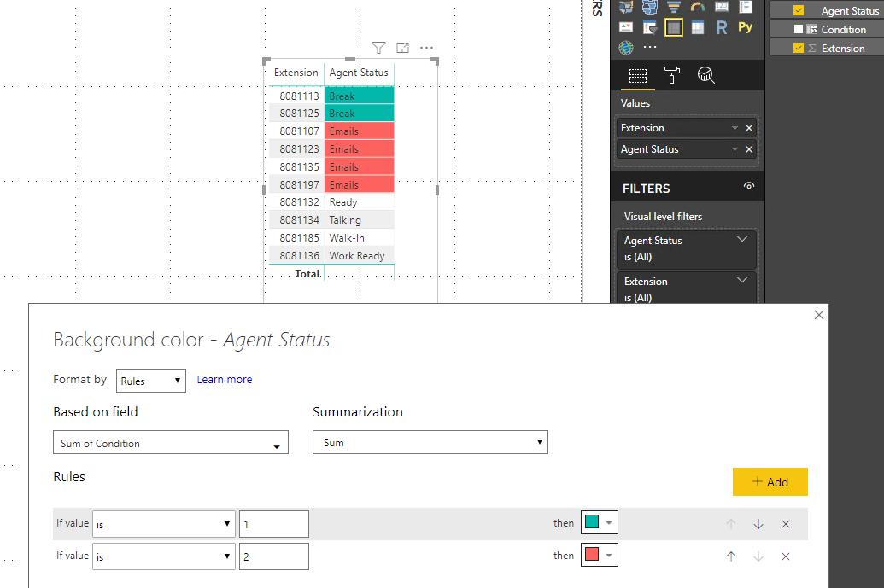Remove Extension from Values well
Screen dimensions: 884x588
click(x=749, y=128)
